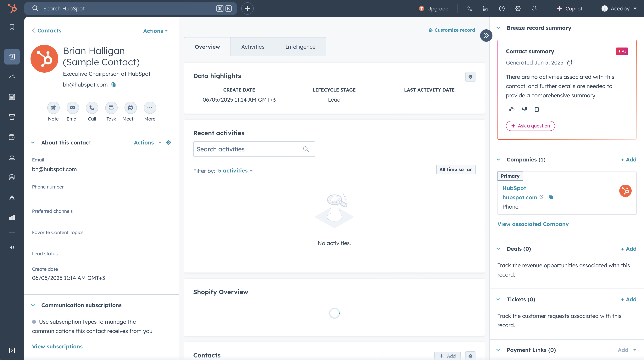Open the Data management database sidebar icon

click(12, 177)
